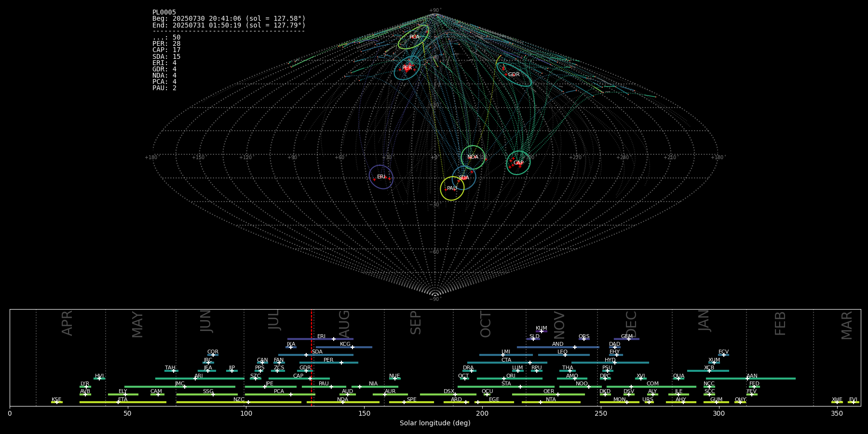
Task: Click the +120 longitude label on sky map
Action: pos(245,158)
